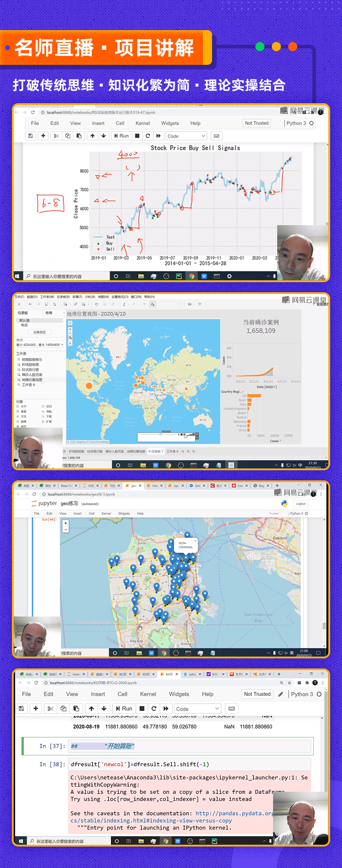Open command palette in the KD BTC notebook
The height and width of the screenshot is (868, 342).
coord(232,708)
